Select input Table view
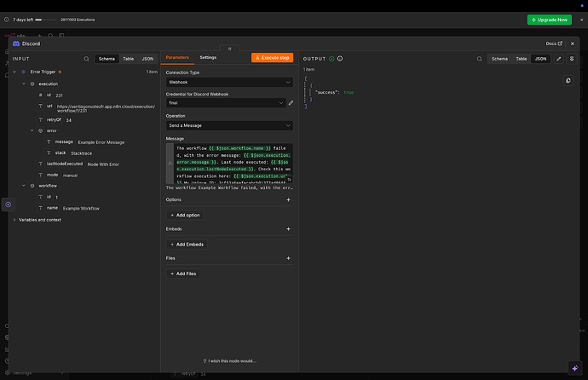Image resolution: width=588 pixels, height=380 pixels. (x=128, y=59)
